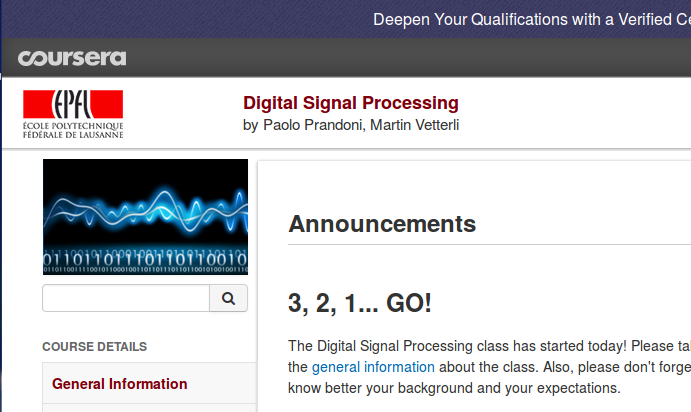Click the Coursera logo
Viewport: 691px width, 412px height.
[72, 58]
